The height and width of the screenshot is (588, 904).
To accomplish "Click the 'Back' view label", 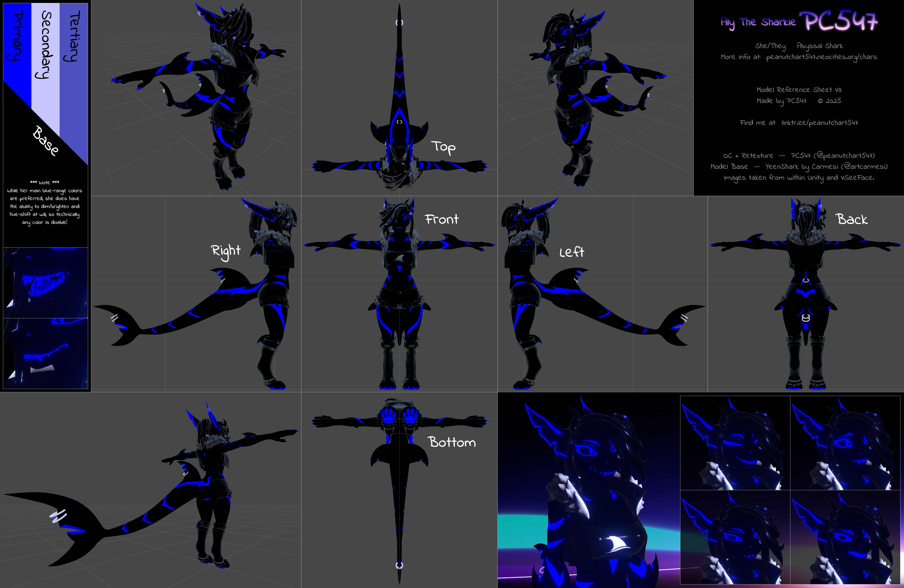I will coord(852,219).
